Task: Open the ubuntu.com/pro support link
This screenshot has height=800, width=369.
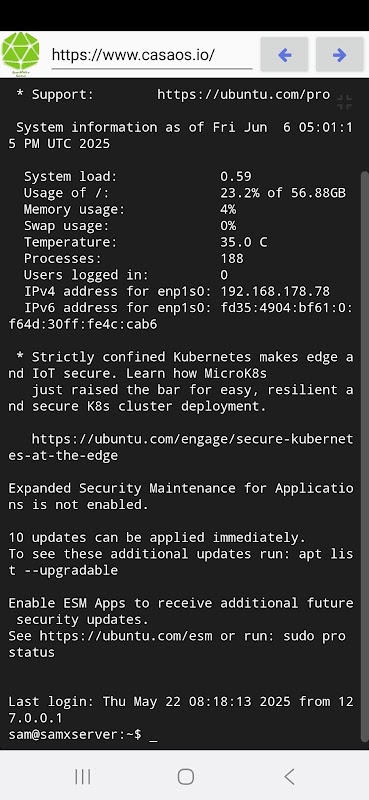Action: point(243,95)
